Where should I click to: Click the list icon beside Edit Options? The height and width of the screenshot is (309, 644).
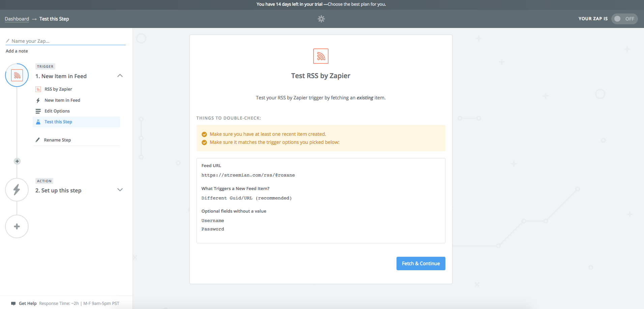[x=38, y=111]
